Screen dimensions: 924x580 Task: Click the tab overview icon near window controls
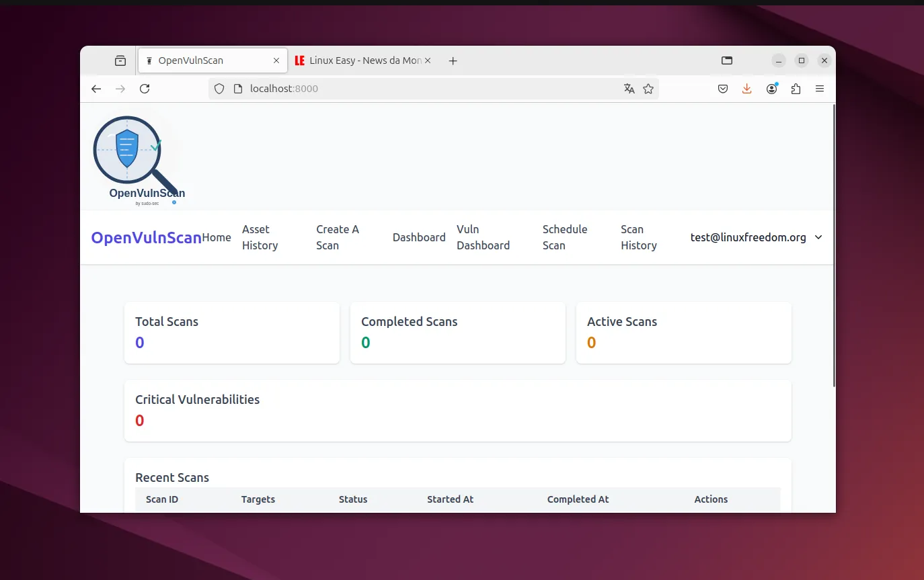[727, 60]
